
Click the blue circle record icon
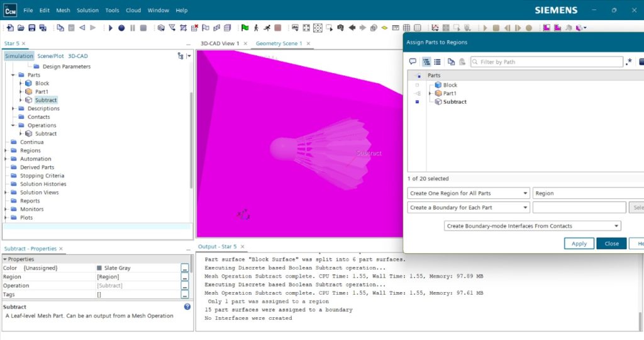pos(121,28)
